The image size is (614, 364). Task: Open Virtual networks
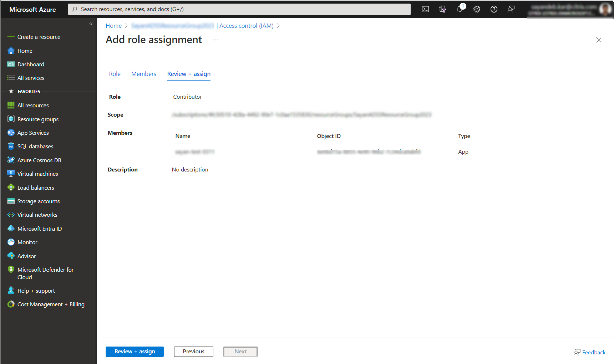tap(32, 215)
